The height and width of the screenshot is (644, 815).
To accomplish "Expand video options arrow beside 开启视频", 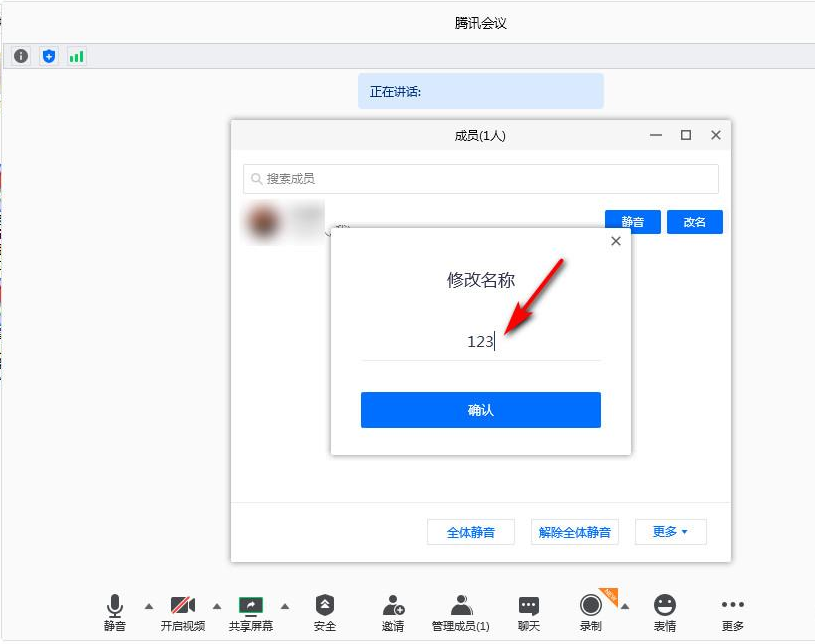I will pos(217,606).
